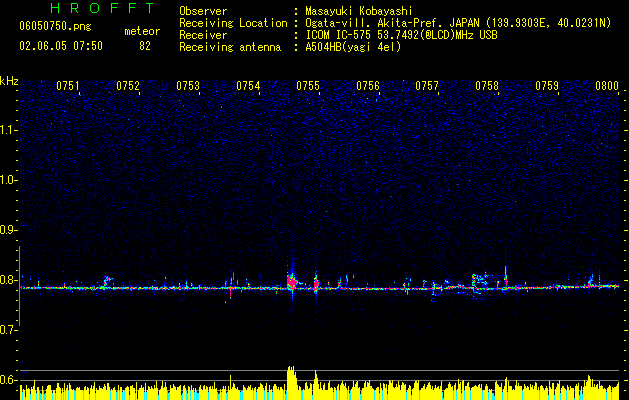Click the strong red meteor echo near 0755
The width and height of the screenshot is (629, 400).
click(292, 282)
